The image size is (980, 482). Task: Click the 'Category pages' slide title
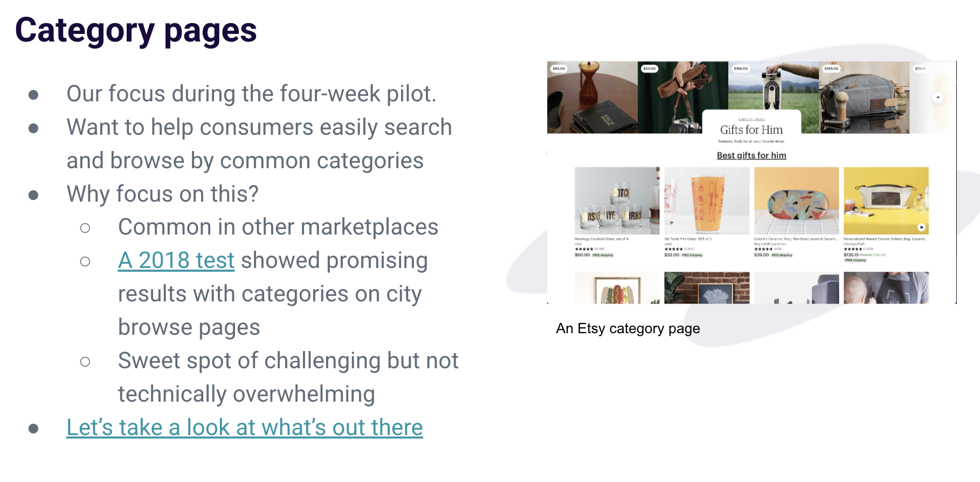point(136,30)
